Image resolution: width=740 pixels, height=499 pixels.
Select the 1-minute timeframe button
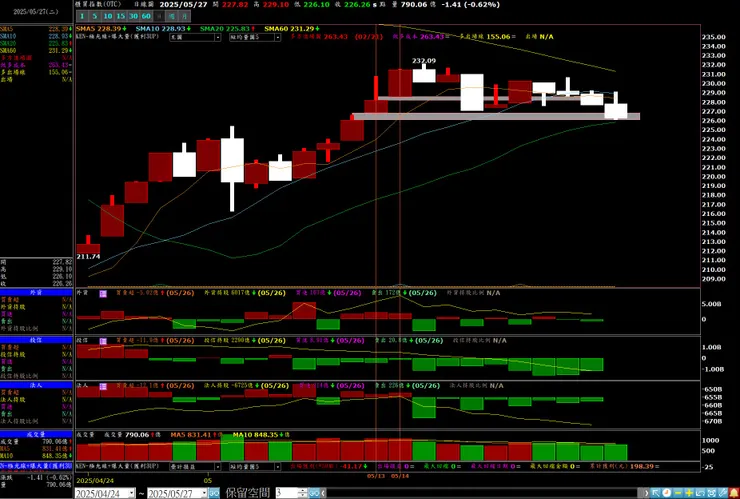pos(82,16)
